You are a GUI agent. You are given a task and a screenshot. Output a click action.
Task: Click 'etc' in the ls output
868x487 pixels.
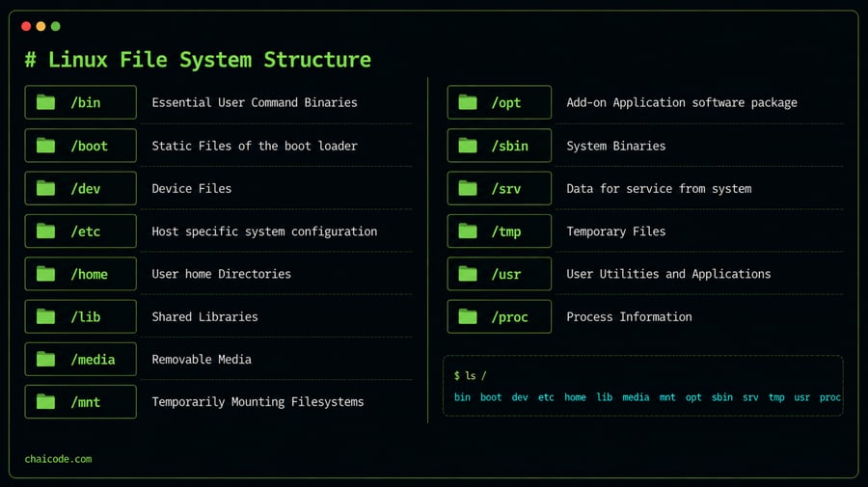pos(546,396)
